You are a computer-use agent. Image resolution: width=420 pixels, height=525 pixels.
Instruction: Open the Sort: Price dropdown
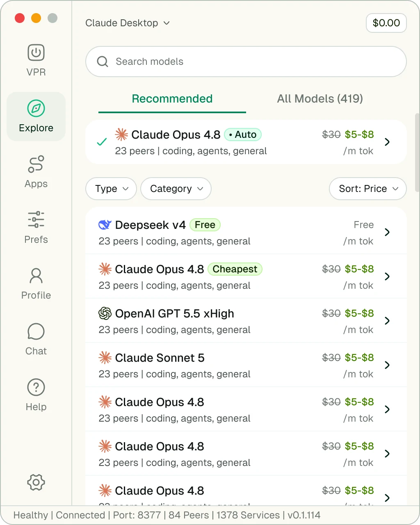click(368, 189)
